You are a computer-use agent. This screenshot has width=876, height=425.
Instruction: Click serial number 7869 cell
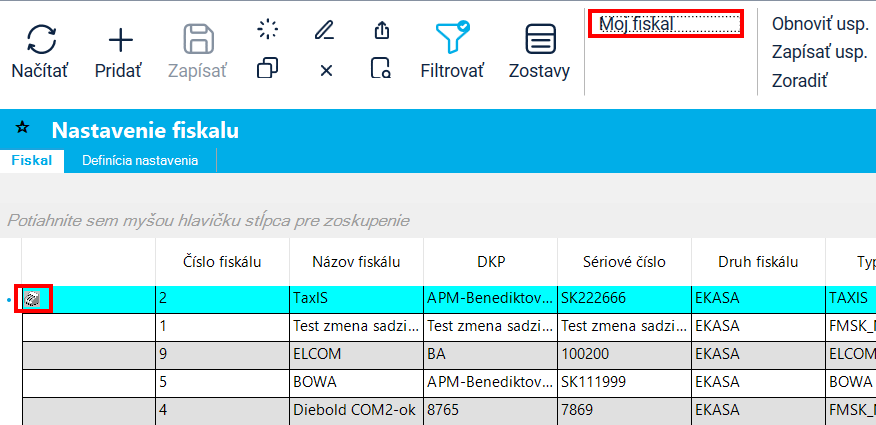(625, 411)
